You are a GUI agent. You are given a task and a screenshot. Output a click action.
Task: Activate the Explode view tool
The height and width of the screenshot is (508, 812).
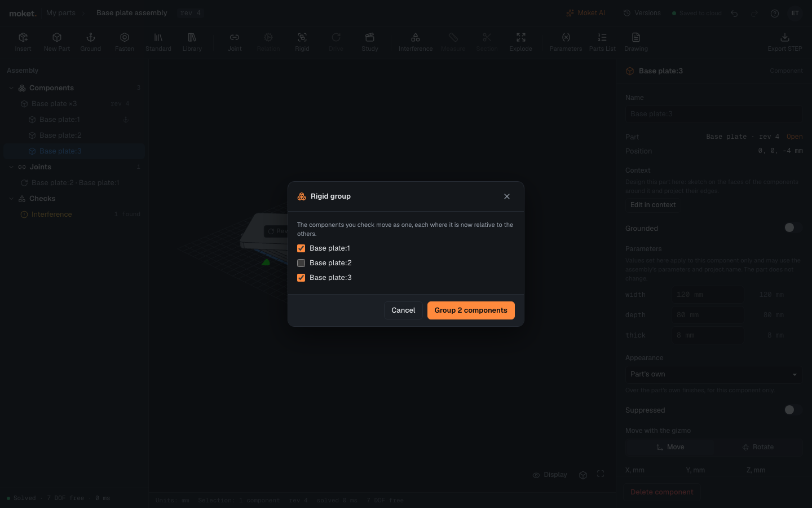pos(521,42)
